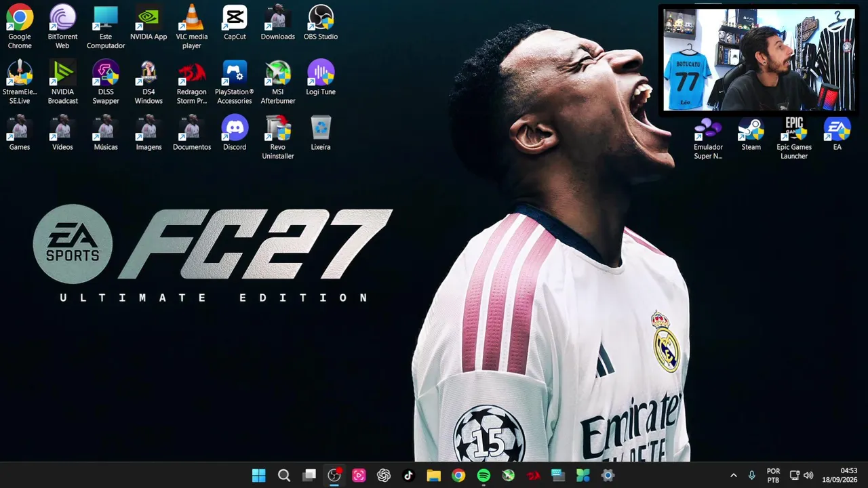Select the Este Computador desktop icon
Image resolution: width=868 pixels, height=488 pixels.
[x=106, y=27]
